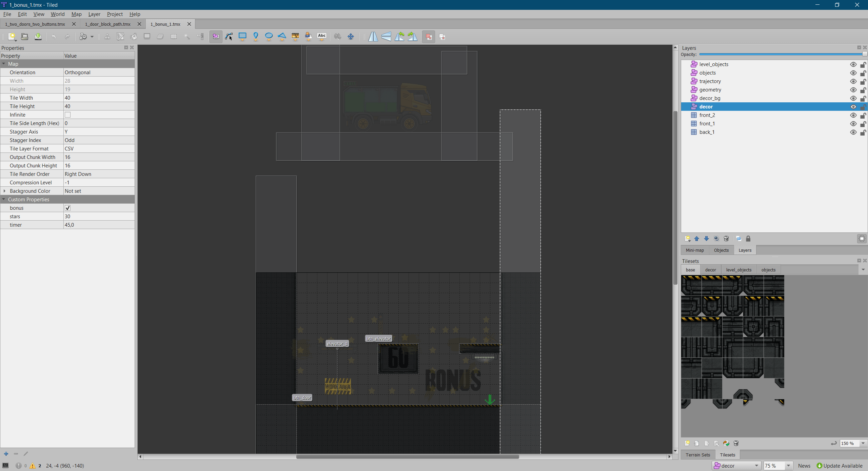Open the zoom level 75 % dropdown
This screenshot has width=868, height=471.
click(x=788, y=466)
